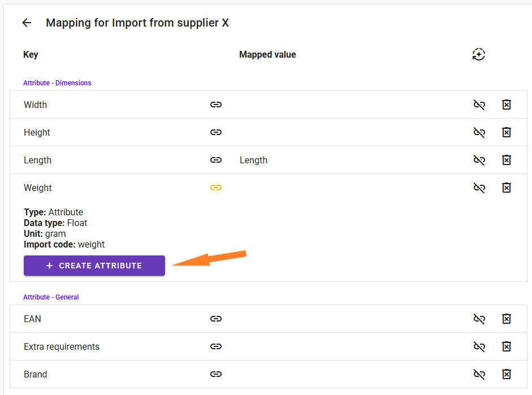Unlink the Brand mapping
Image resolution: width=532 pixels, height=395 pixels.
479,374
